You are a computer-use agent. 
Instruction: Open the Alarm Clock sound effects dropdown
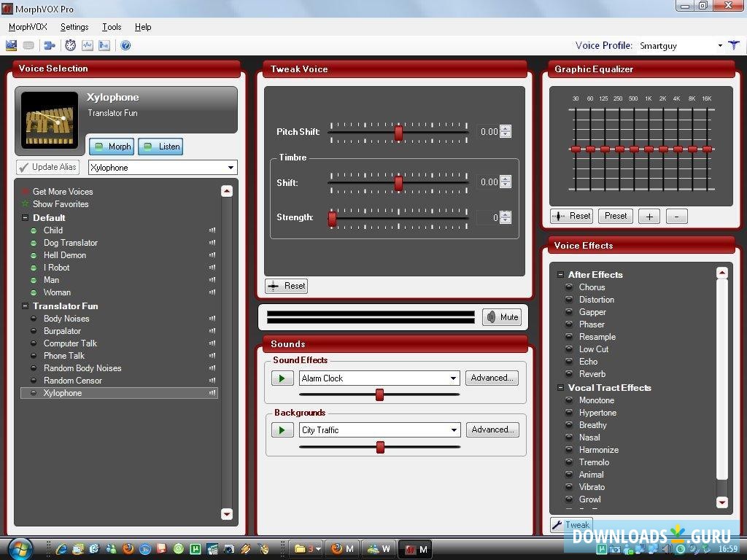click(453, 378)
